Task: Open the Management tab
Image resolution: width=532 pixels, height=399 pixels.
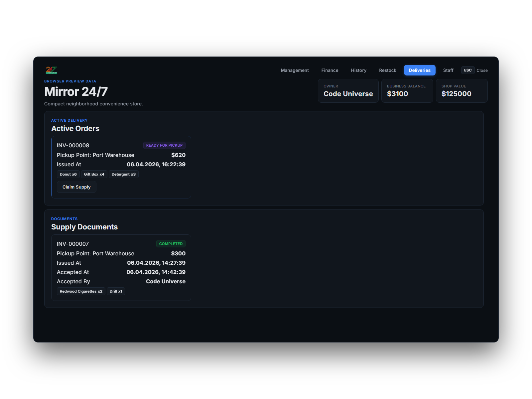Action: (295, 70)
